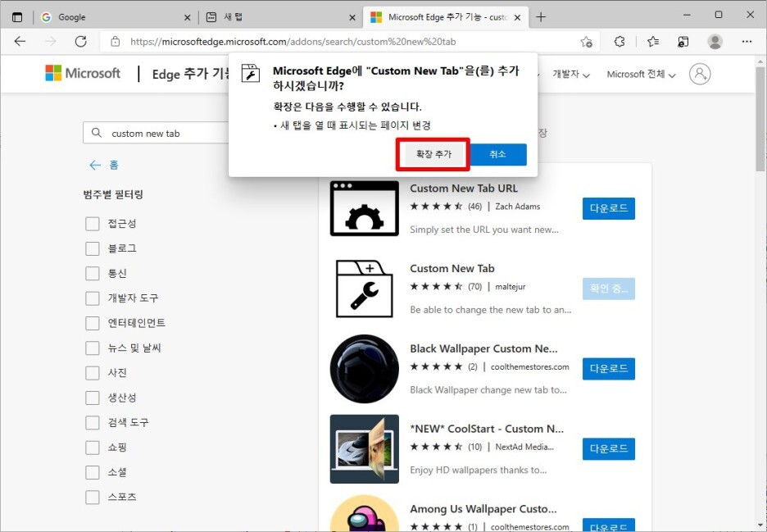
Task: Open the browser profile avatar
Action: coord(715,42)
